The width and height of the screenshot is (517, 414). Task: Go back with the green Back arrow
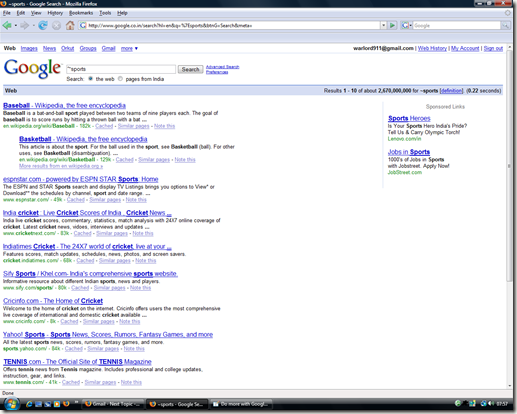point(7,25)
